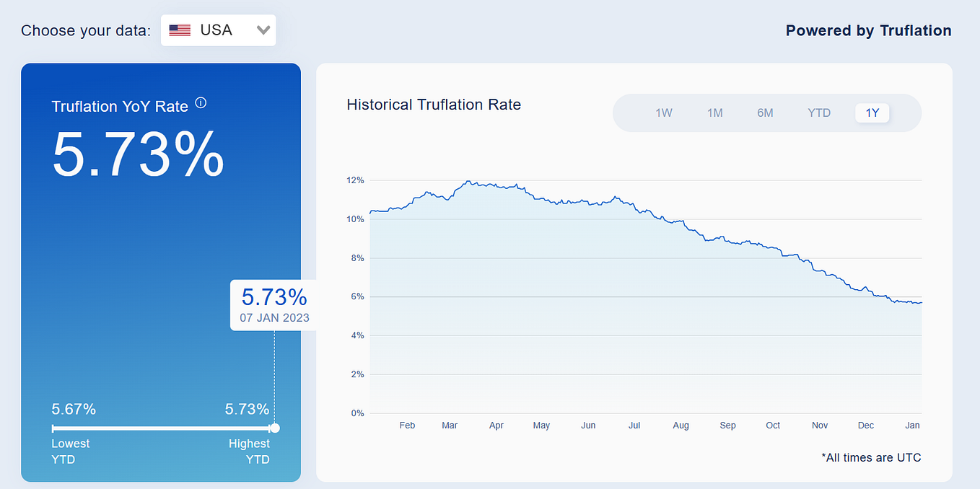980x489 pixels.
Task: Expand the Choose your data selector
Action: [x=218, y=30]
